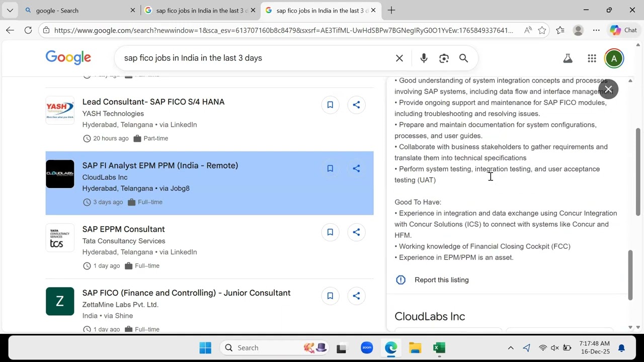Open SAP FICO Junior Consultant job listing
The width and height of the screenshot is (644, 362).
tap(186, 293)
